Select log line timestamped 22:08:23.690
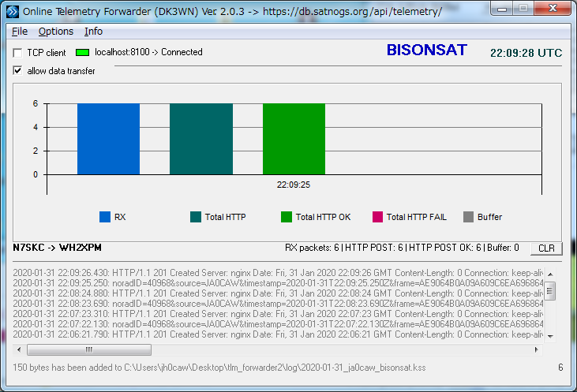The width and height of the screenshot is (577, 392). (278, 304)
